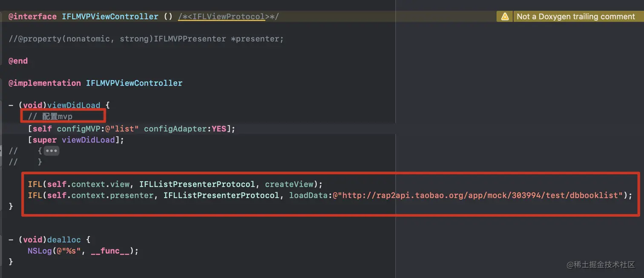Click the __func__ identifier
The height and width of the screenshot is (278, 644).
[x=110, y=251]
